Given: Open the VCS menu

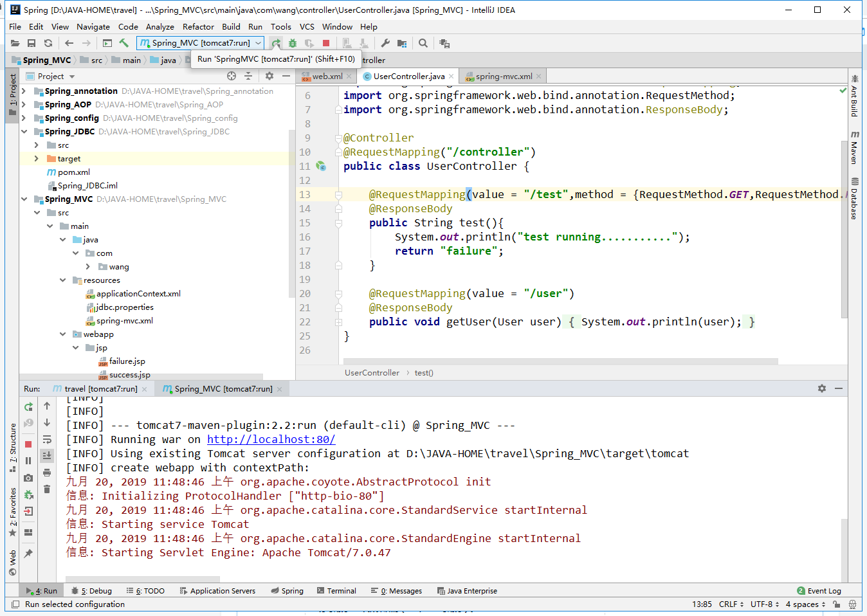Looking at the screenshot, I should 307,26.
